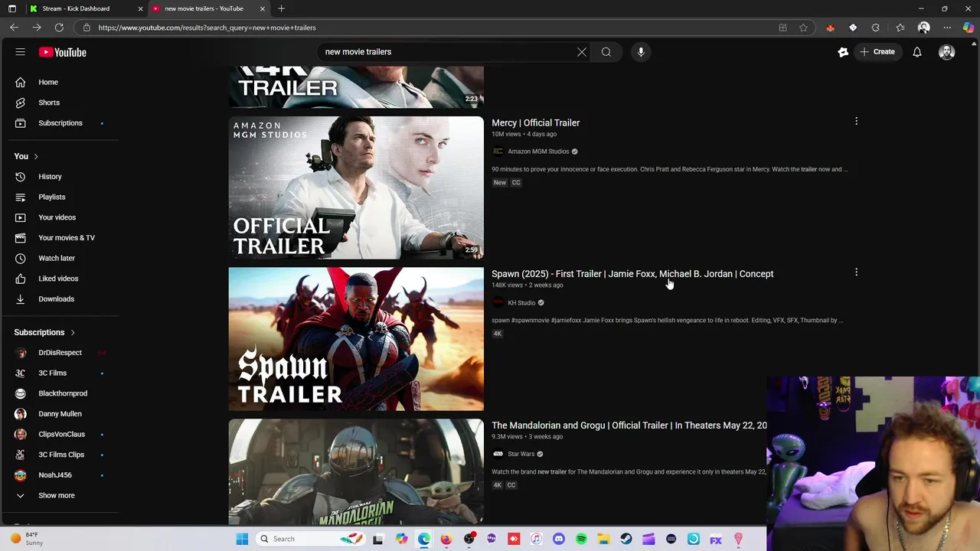Click the URL address bar
This screenshot has width=980, height=551.
point(429,28)
